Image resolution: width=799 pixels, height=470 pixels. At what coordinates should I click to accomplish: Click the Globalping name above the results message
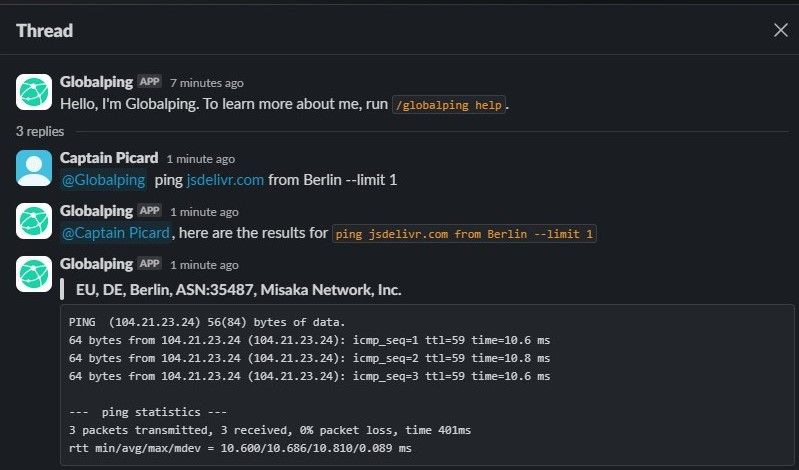click(x=96, y=211)
